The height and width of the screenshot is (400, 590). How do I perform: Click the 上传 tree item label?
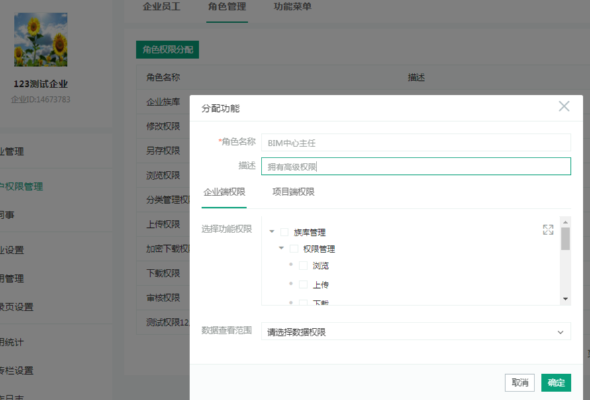[321, 285]
